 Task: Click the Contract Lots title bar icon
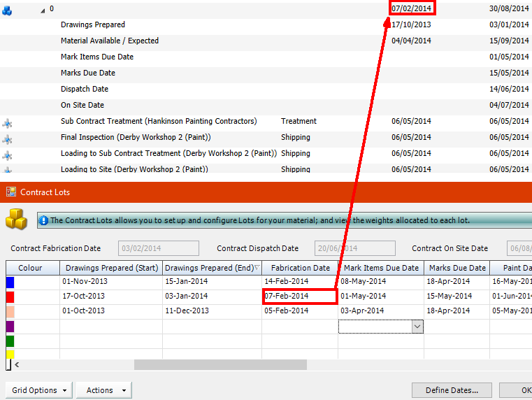(x=11, y=192)
